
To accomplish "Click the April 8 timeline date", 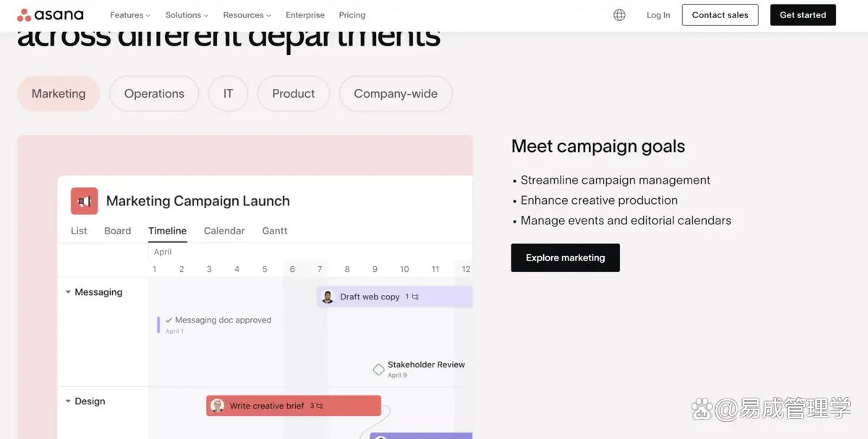I will point(347,269).
